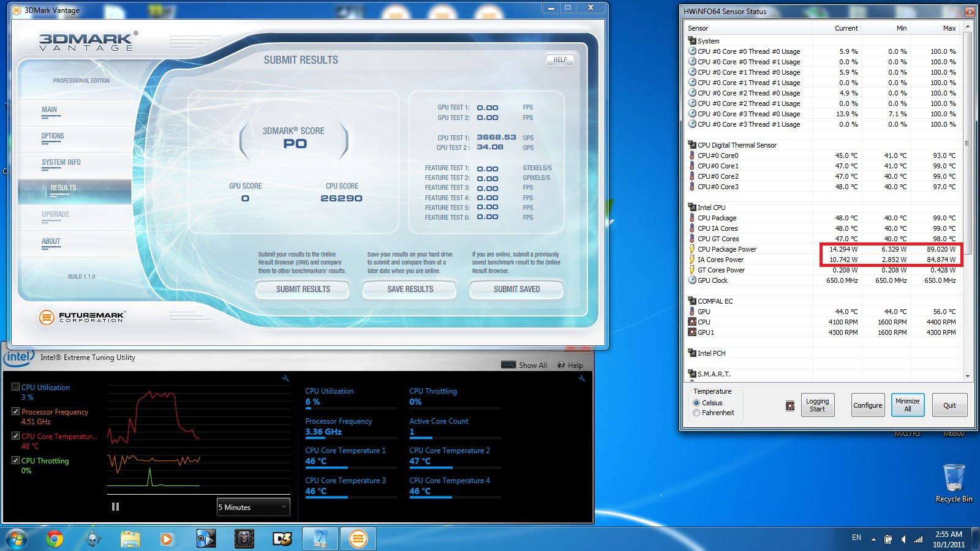Pause the XTU monitoring graph
Image resolution: width=980 pixels, height=551 pixels.
[x=115, y=506]
